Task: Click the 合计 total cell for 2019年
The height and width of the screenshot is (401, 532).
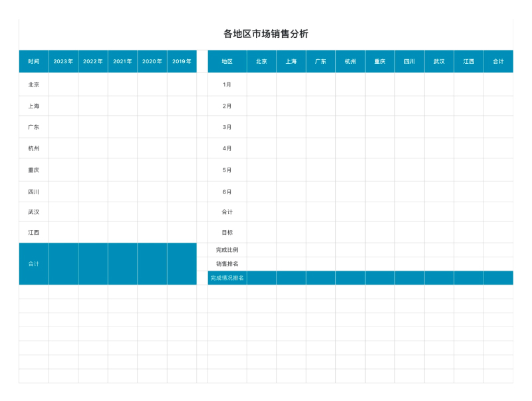Action: [x=182, y=263]
